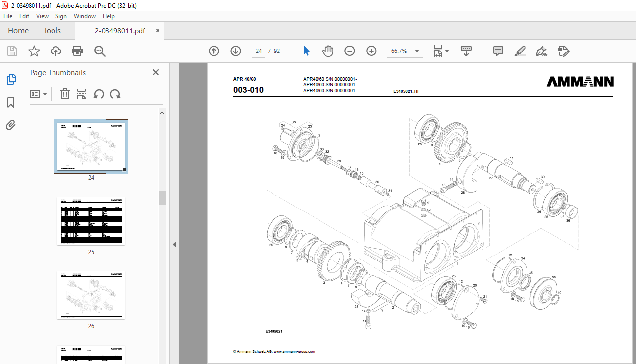Click the AMMANN logo on the page

click(x=580, y=82)
